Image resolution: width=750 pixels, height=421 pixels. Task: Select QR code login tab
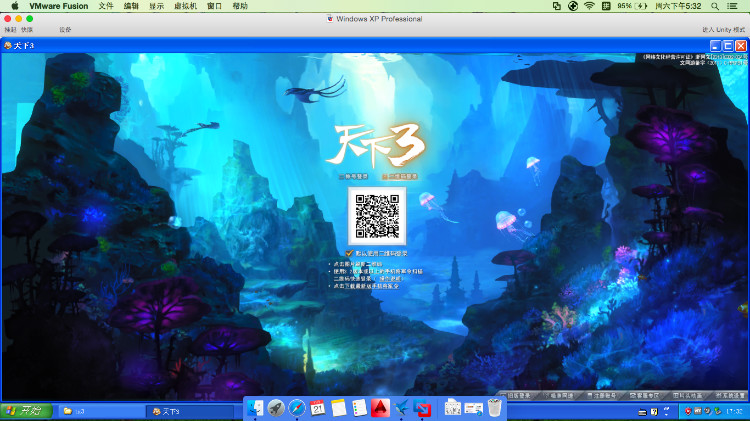click(400, 177)
